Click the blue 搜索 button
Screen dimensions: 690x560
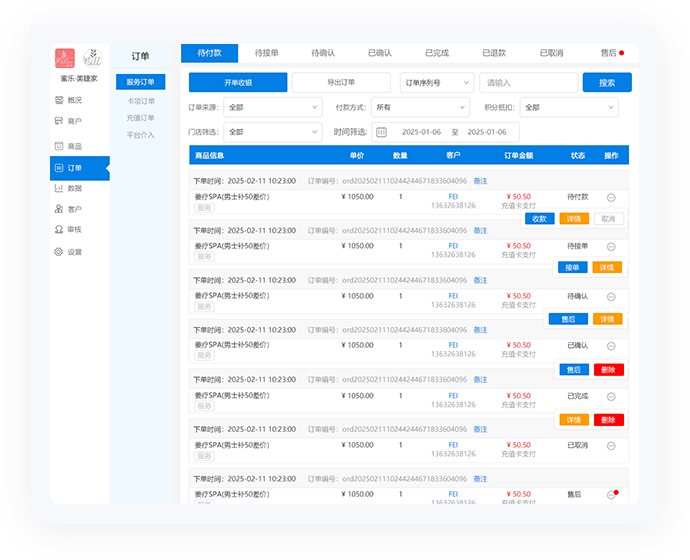pos(607,83)
